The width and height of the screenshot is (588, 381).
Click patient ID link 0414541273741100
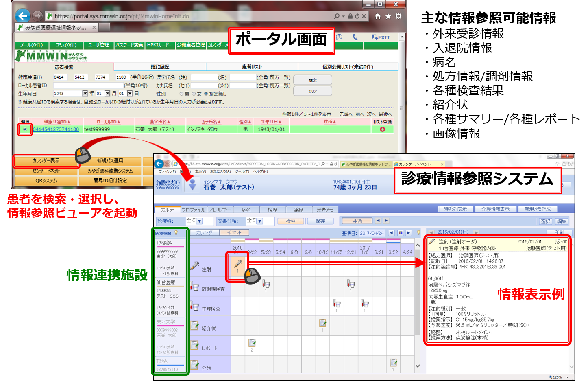(56, 129)
